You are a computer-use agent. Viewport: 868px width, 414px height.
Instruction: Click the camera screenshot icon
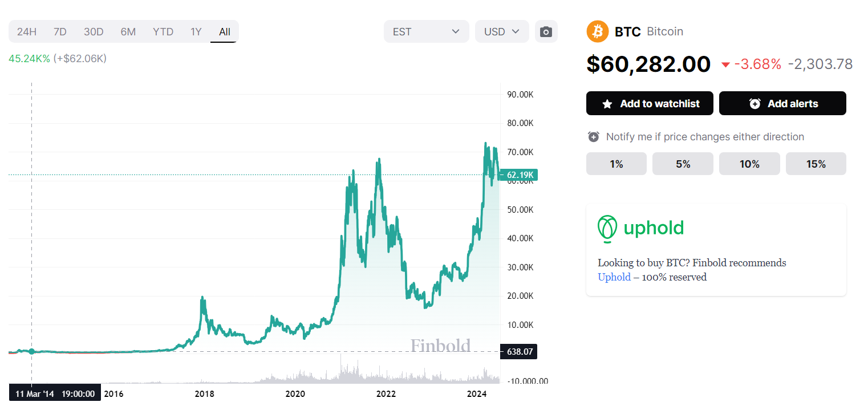[x=546, y=31]
